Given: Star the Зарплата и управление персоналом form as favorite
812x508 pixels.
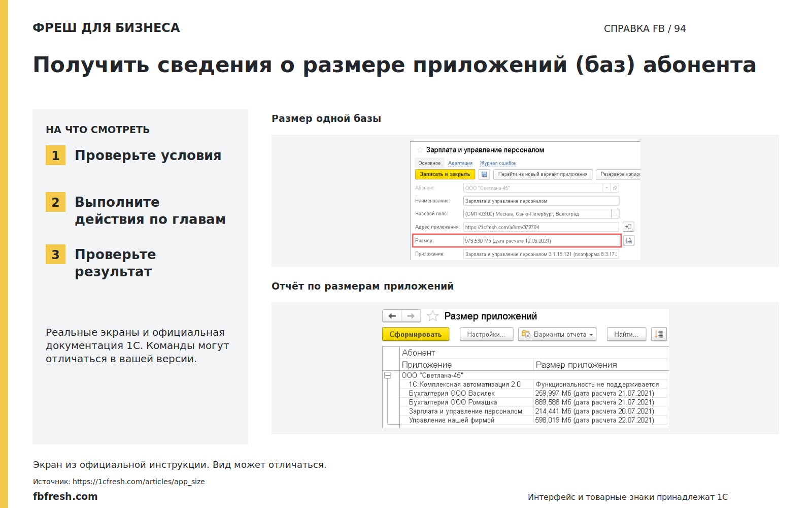Looking at the screenshot, I should 420,150.
